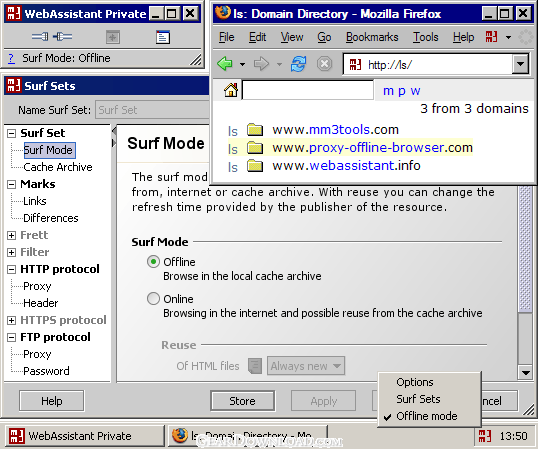Expand the Filter tree node
The height and width of the screenshot is (449, 538).
pos(11,252)
